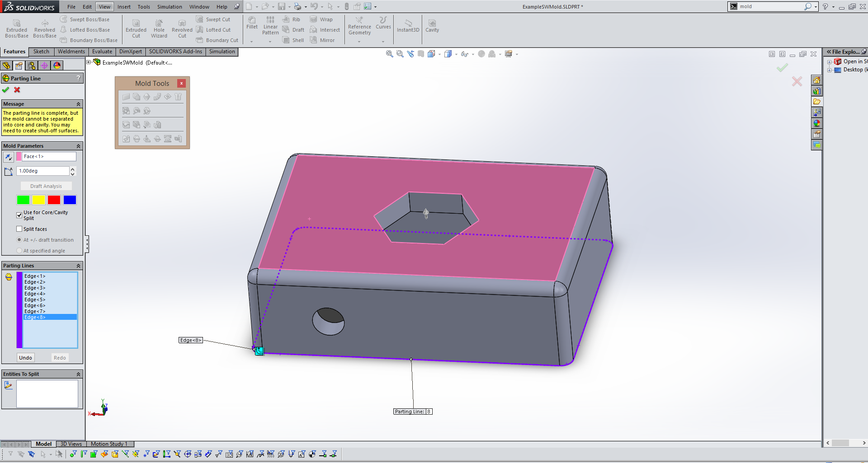The width and height of the screenshot is (868, 463).
Task: Switch to the Evaluate tab
Action: [x=102, y=51]
